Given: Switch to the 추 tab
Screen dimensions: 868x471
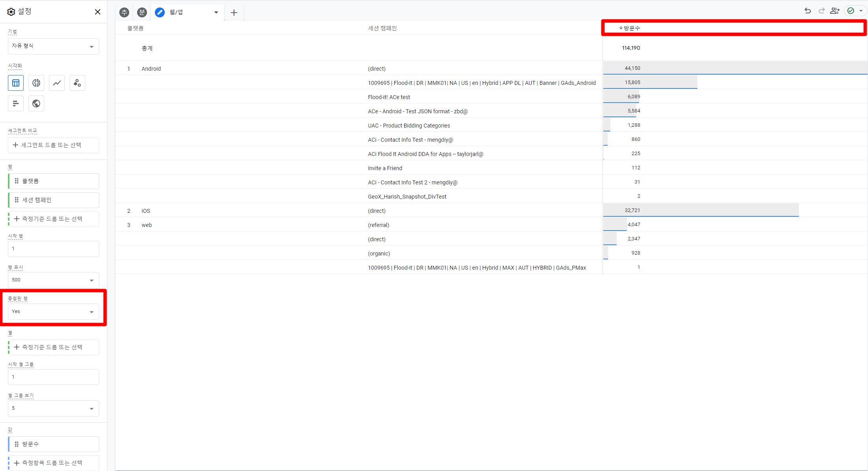Looking at the screenshot, I should coord(124,12).
